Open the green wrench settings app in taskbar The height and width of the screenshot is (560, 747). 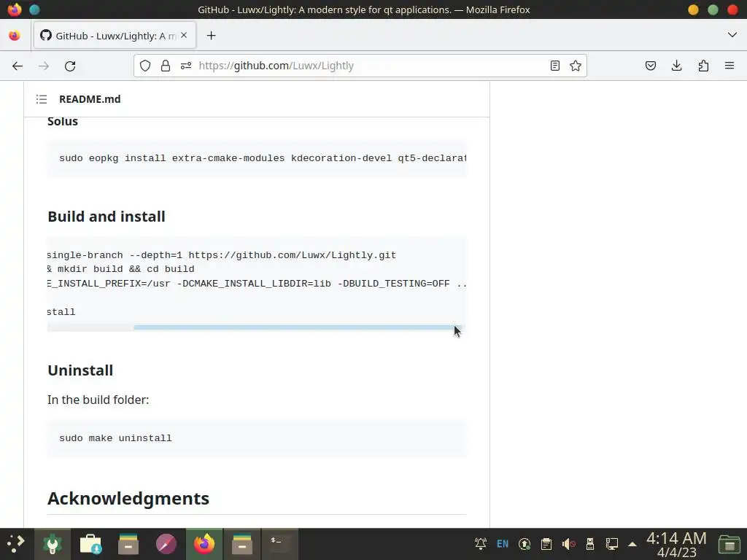coord(53,544)
